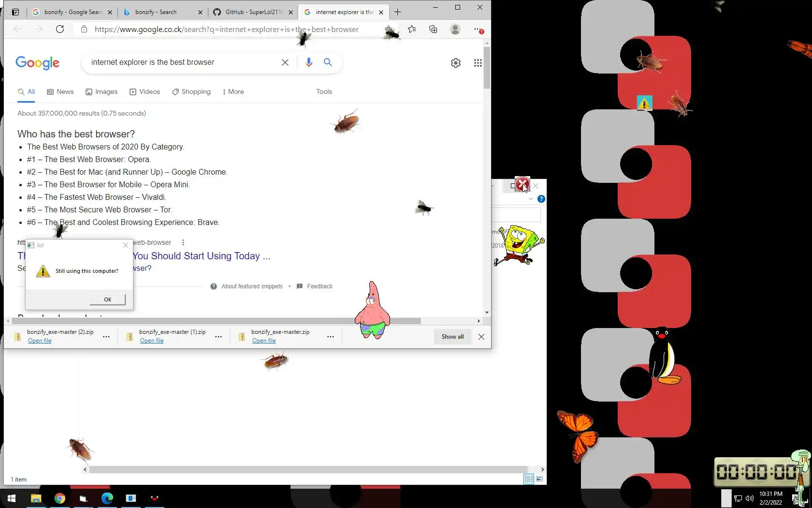Image resolution: width=812 pixels, height=508 pixels.
Task: Open file bonzify_exe-master (1).zip
Action: (x=152, y=341)
